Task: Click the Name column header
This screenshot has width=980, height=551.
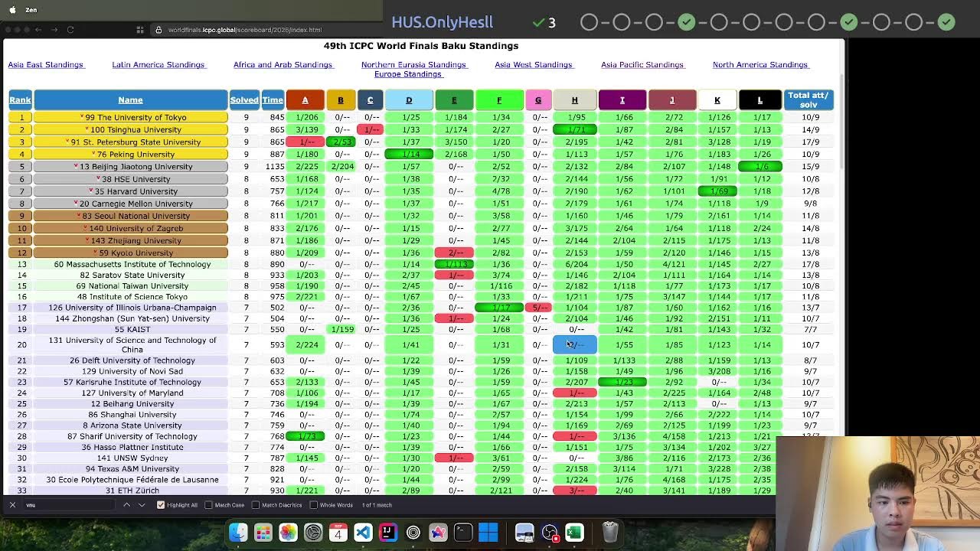Action: pos(130,100)
